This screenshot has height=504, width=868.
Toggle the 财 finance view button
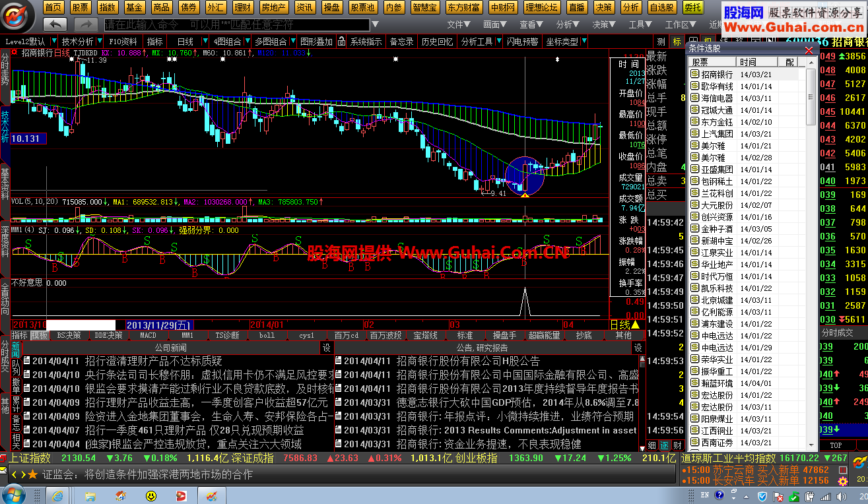[678, 445]
